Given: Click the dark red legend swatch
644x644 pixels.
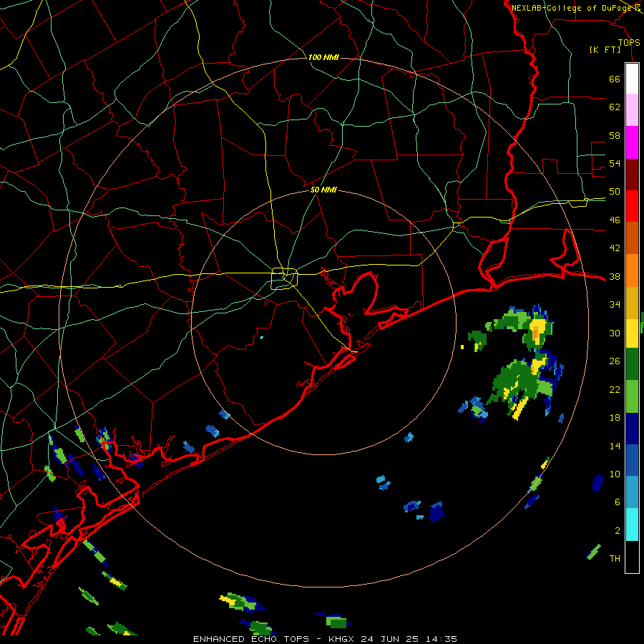Looking at the screenshot, I should click(632, 174).
